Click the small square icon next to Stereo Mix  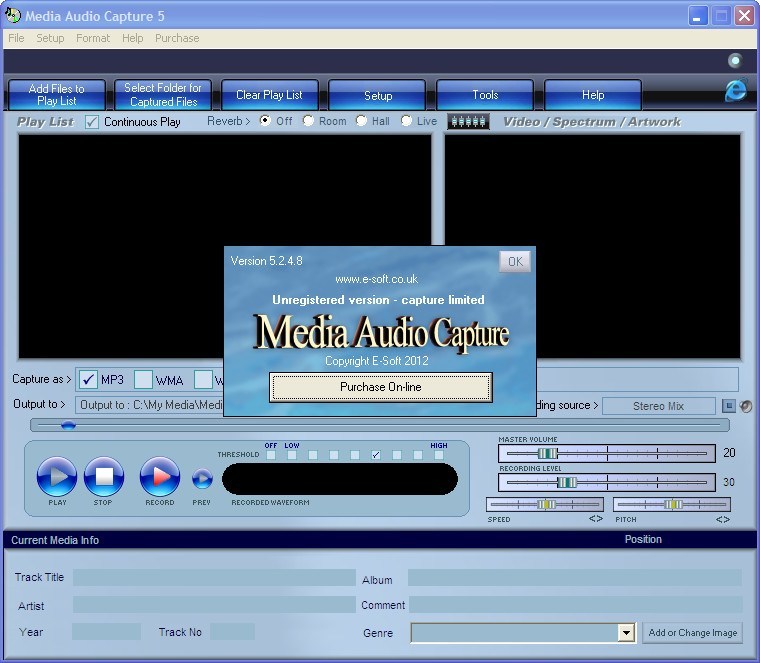(728, 406)
